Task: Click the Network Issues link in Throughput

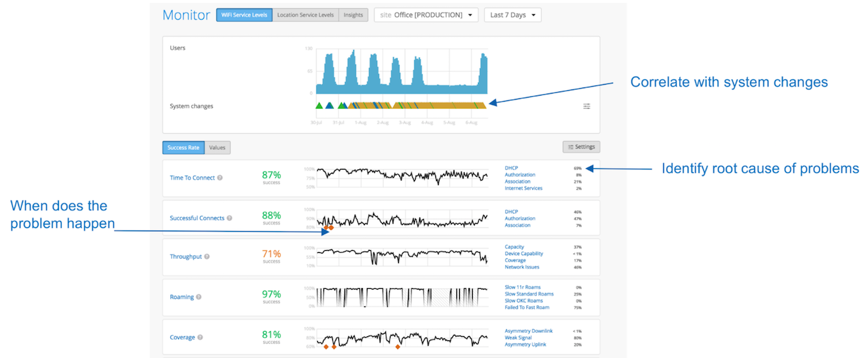Action: tap(522, 267)
